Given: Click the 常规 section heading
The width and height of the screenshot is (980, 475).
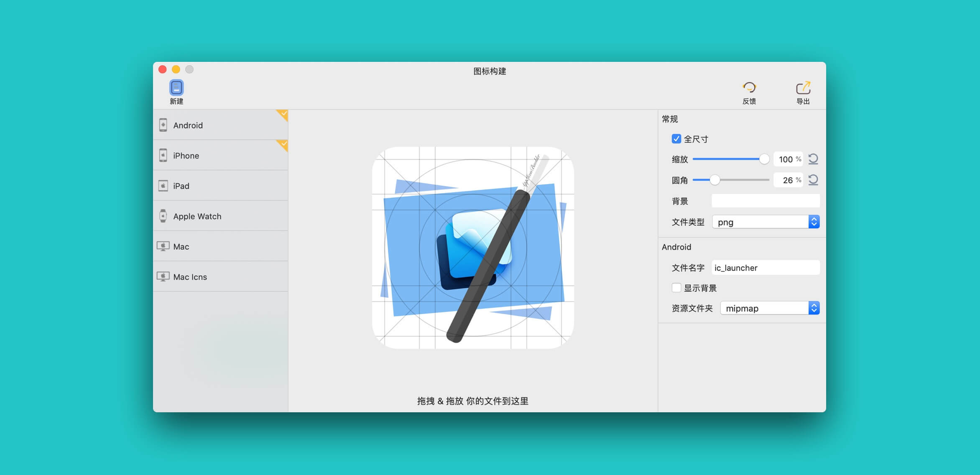Looking at the screenshot, I should [x=670, y=119].
